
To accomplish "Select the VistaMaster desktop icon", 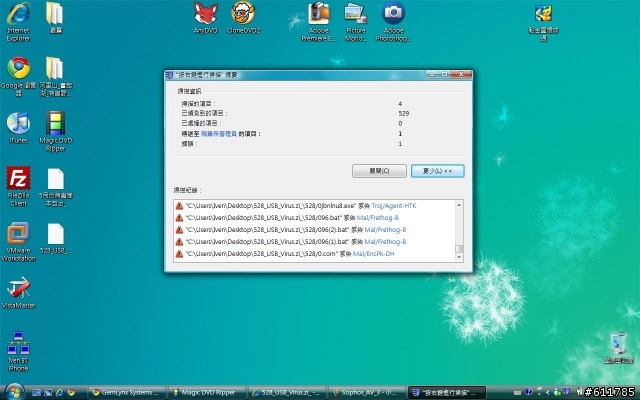I will tap(18, 293).
